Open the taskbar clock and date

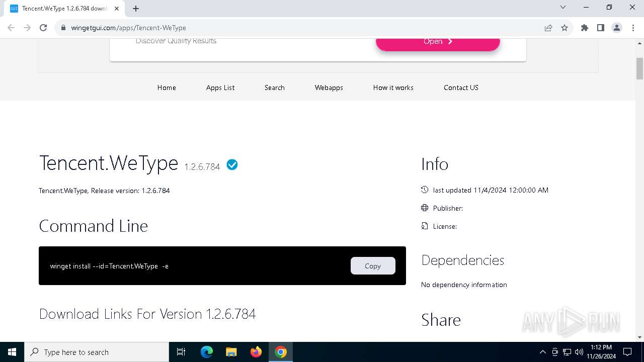[x=601, y=352]
